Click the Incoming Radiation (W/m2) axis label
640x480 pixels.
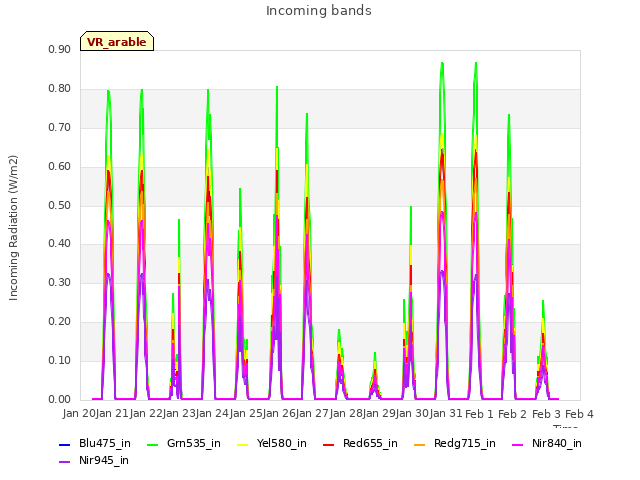(13, 228)
